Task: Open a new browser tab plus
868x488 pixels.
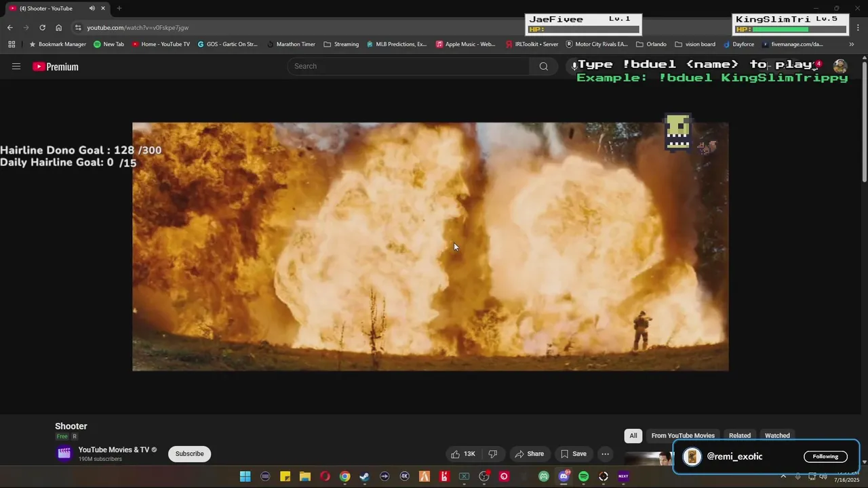Action: point(119,8)
